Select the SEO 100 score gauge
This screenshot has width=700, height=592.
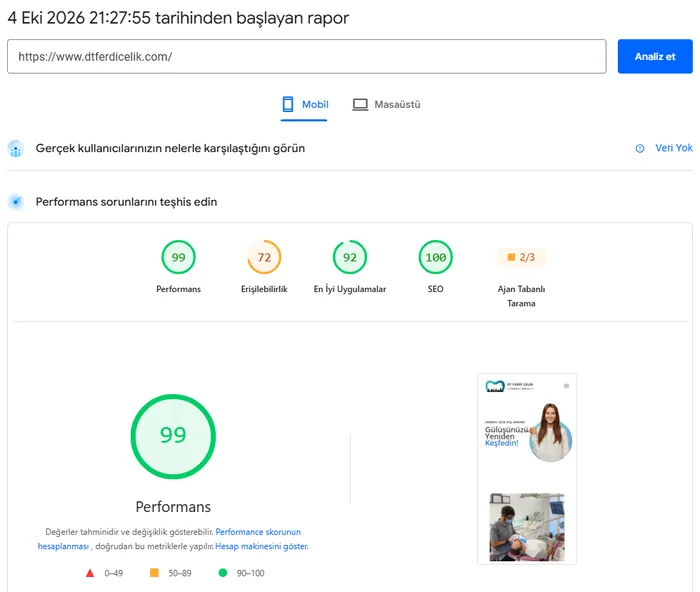click(x=435, y=257)
